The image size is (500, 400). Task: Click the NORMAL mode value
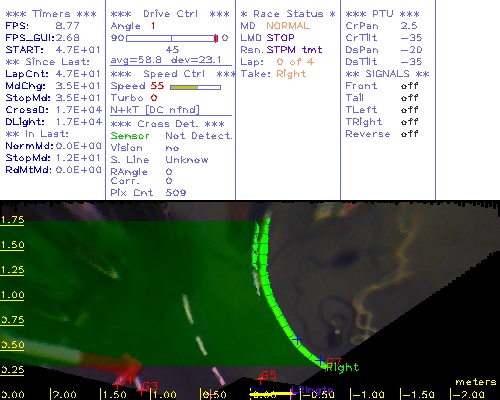pyautogui.click(x=288, y=26)
